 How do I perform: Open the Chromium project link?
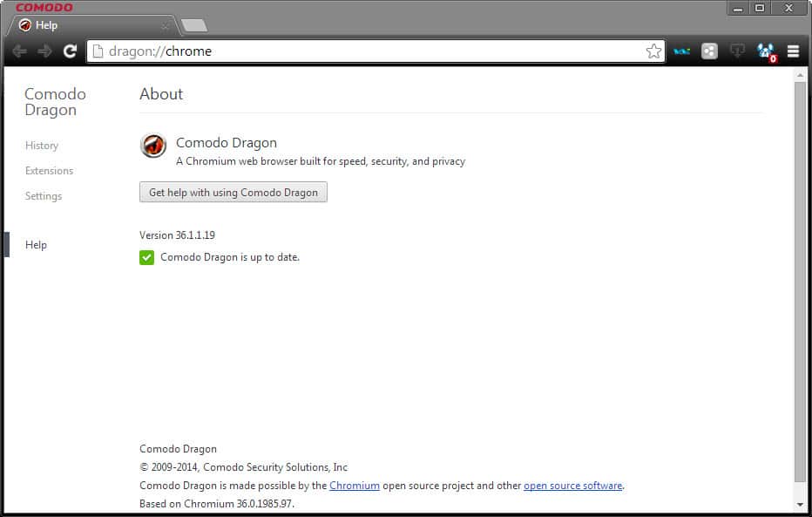(354, 486)
